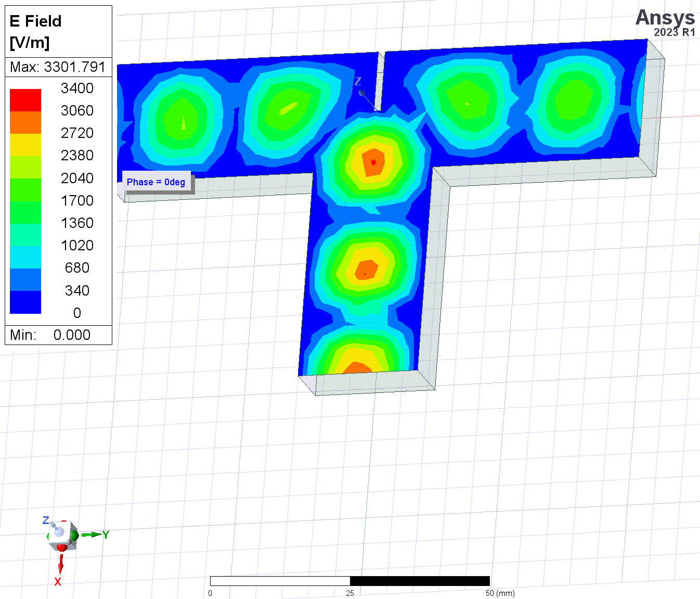Click the 3400 legend value
The height and width of the screenshot is (599, 700).
(77, 88)
